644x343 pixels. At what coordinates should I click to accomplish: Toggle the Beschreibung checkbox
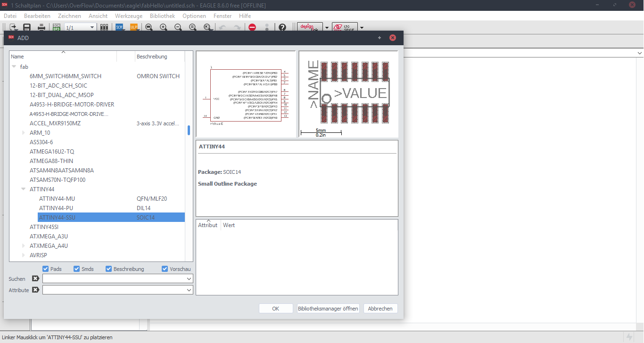109,269
